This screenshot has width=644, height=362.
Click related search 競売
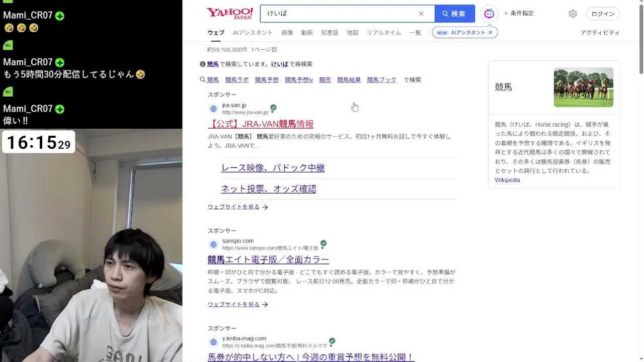[325, 80]
